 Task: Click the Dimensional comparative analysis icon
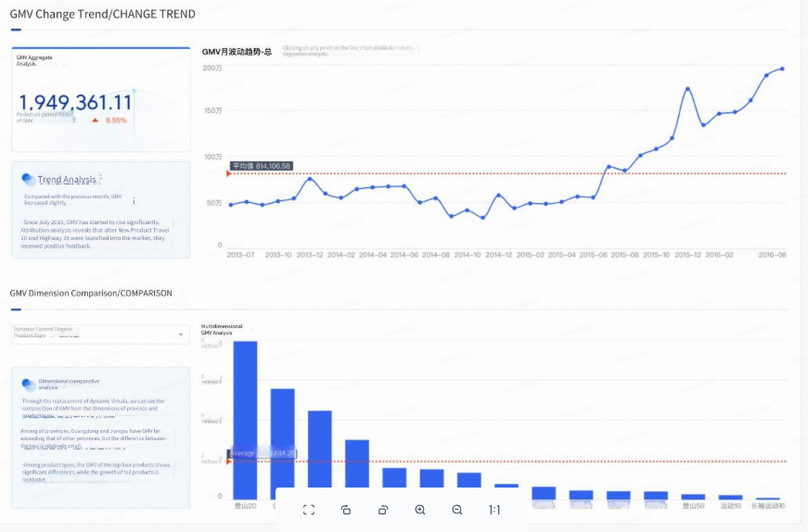[29, 385]
